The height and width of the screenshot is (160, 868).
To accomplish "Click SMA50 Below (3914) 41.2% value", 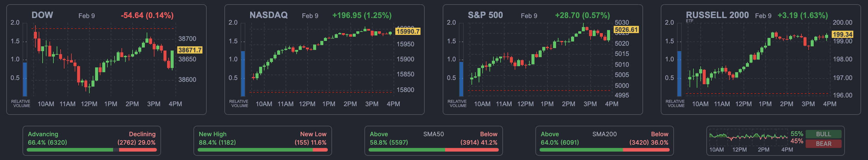I will click(x=479, y=143).
